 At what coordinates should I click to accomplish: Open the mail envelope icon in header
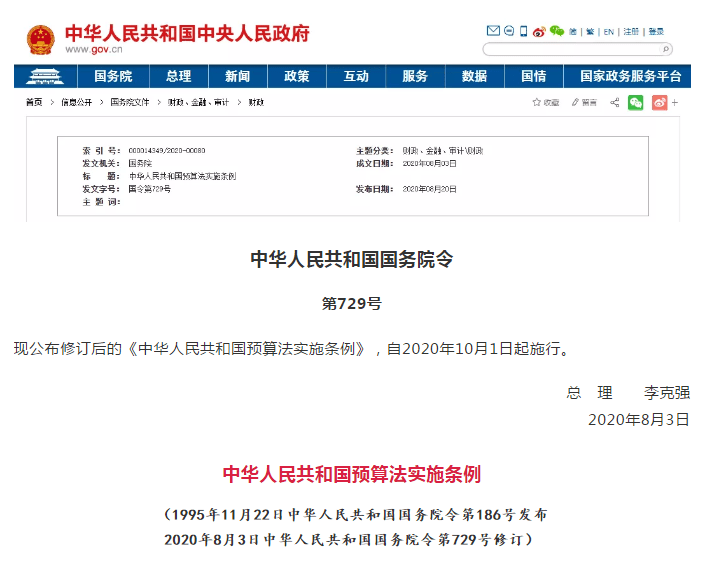coord(493,31)
